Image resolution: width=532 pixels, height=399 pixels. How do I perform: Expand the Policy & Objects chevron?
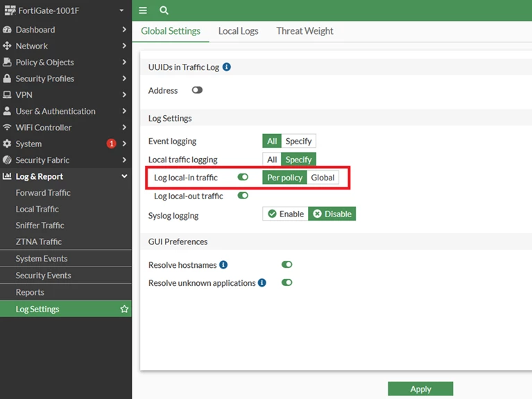(124, 62)
